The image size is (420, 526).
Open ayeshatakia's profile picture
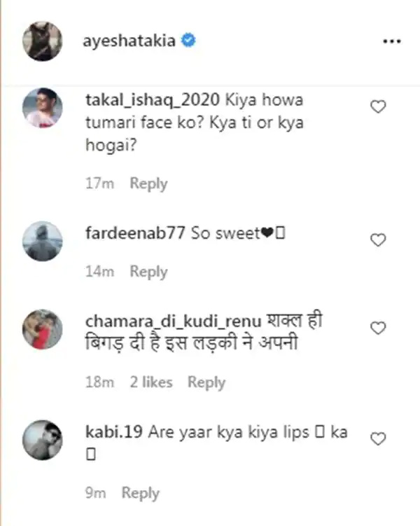click(x=43, y=41)
